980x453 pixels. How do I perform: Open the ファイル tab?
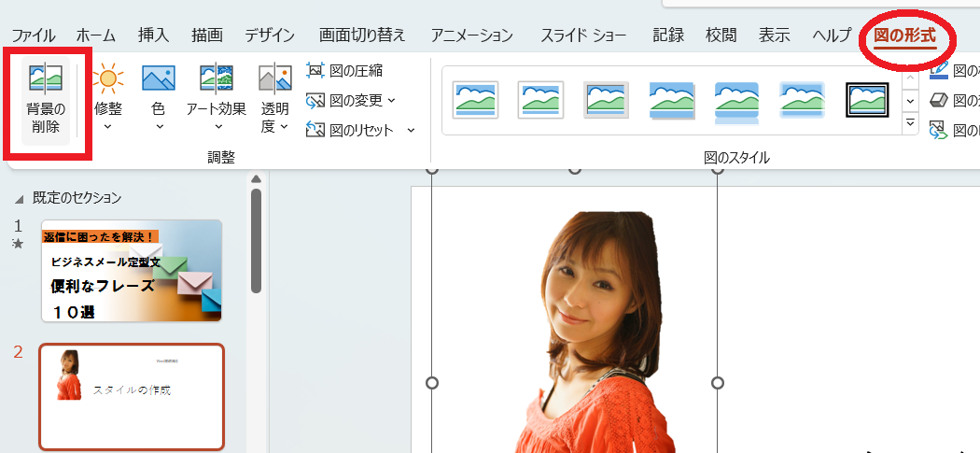click(x=34, y=35)
